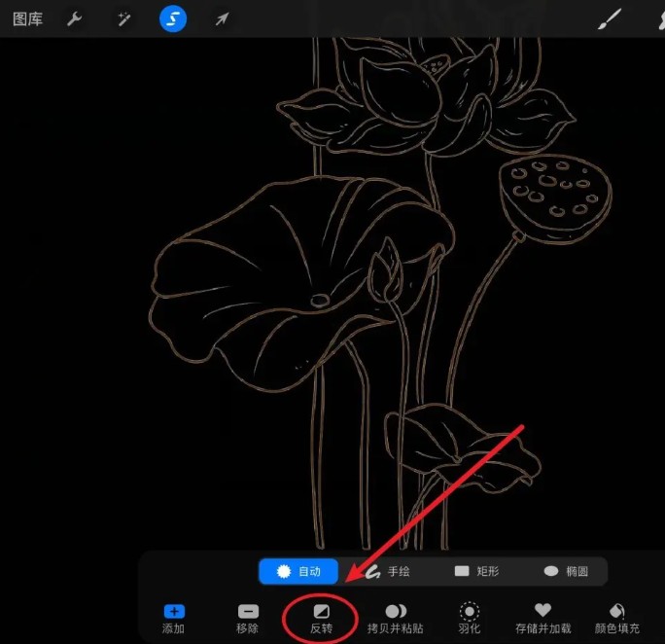Choose 自动 automatic selection mode
The image size is (665, 644).
pyautogui.click(x=298, y=571)
